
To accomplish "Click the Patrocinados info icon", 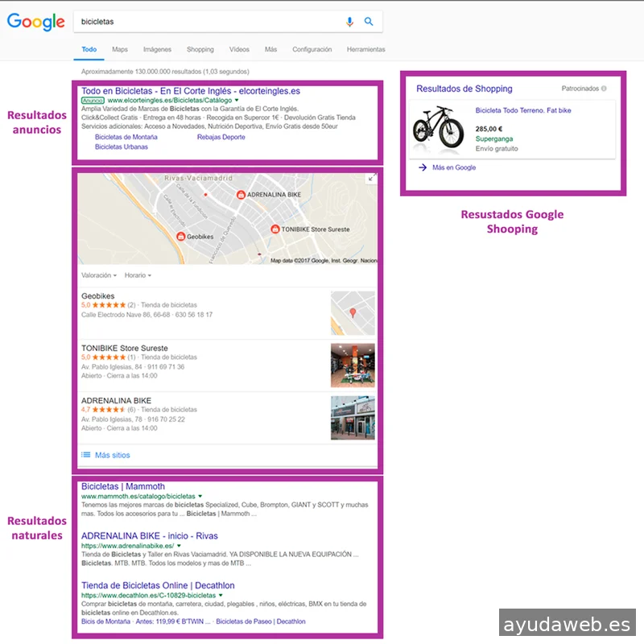I will pyautogui.click(x=604, y=89).
